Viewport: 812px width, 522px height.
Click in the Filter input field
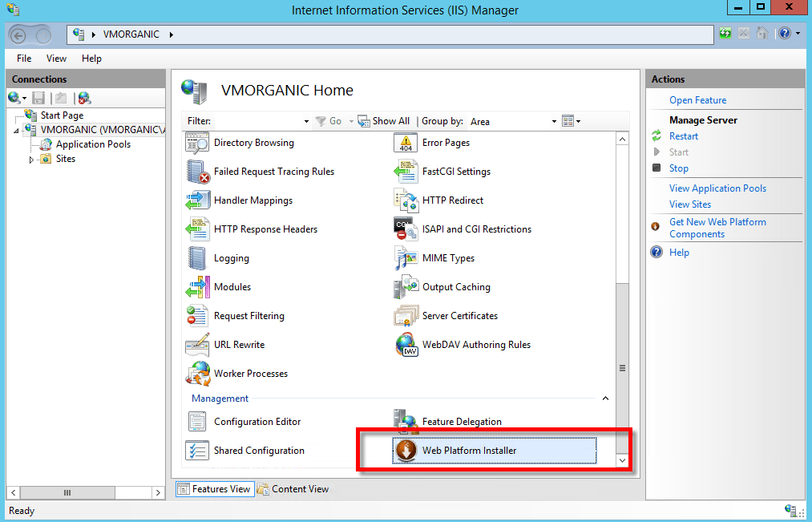257,121
